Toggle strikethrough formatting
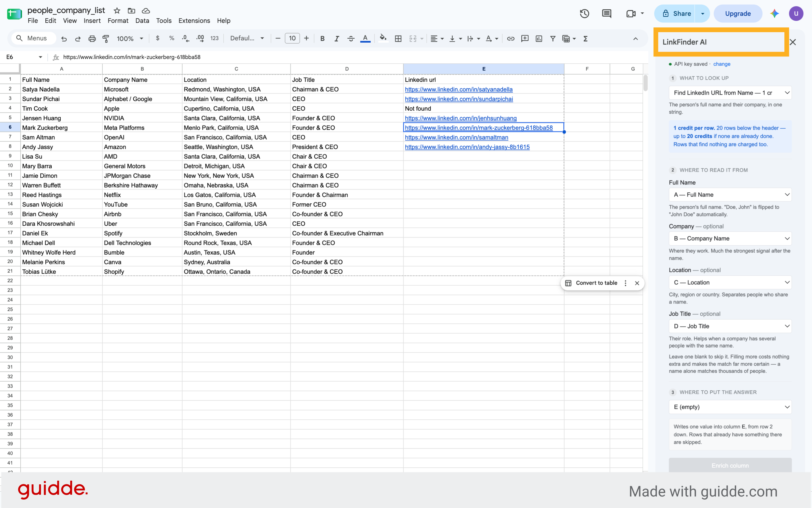812x508 pixels. (351, 39)
